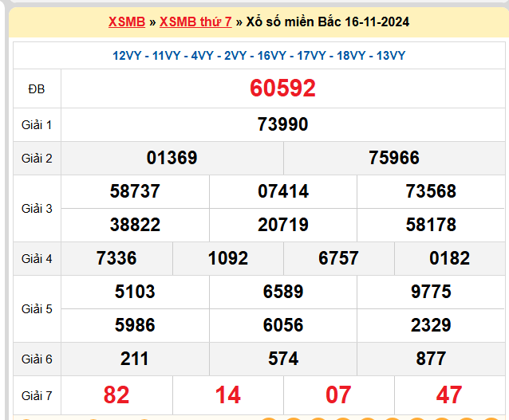
Task: Select Giải 3 number 73568
Action: click(x=431, y=191)
